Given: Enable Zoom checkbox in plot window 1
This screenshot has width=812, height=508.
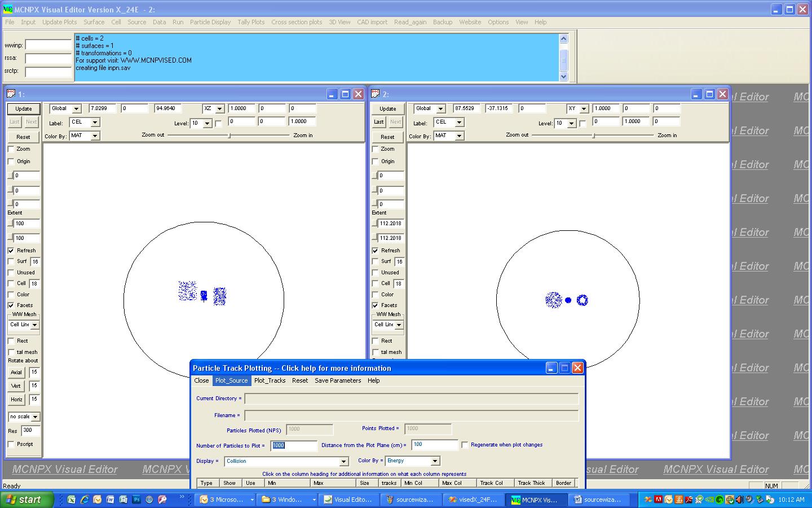Looking at the screenshot, I should pyautogui.click(x=11, y=149).
